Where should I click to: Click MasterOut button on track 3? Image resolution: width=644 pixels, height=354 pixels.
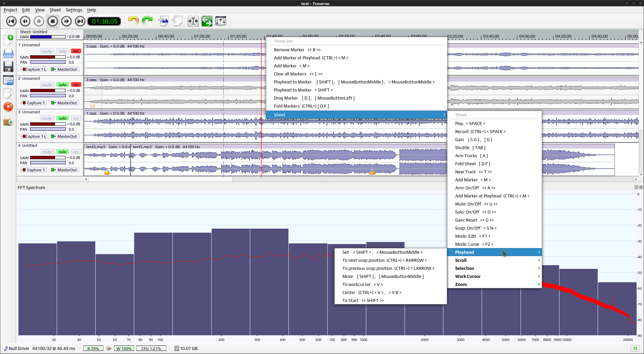point(64,136)
